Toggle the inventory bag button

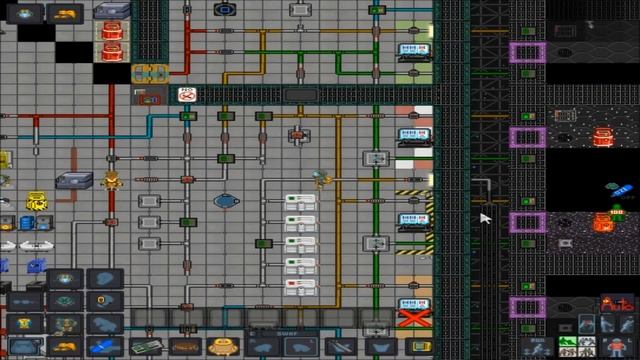pyautogui.click(x=24, y=347)
